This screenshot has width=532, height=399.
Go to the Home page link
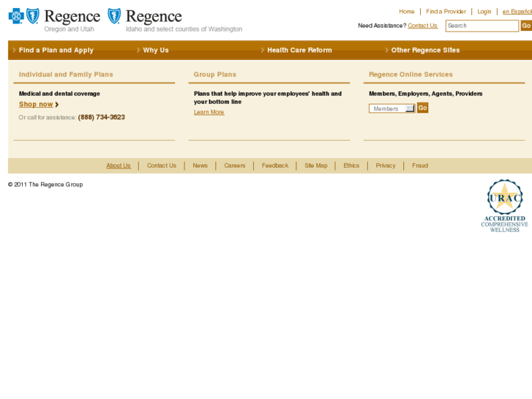click(406, 12)
